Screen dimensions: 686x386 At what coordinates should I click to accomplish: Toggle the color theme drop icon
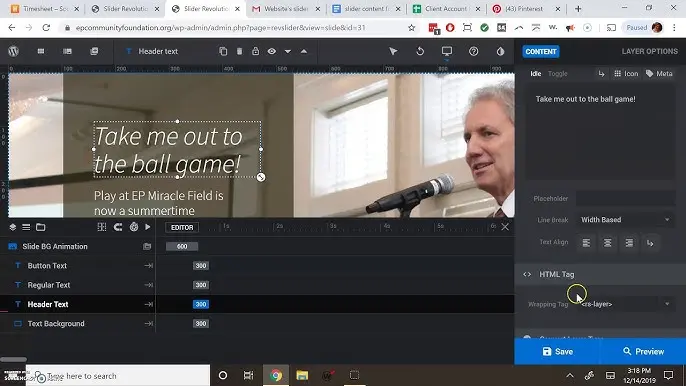click(500, 51)
